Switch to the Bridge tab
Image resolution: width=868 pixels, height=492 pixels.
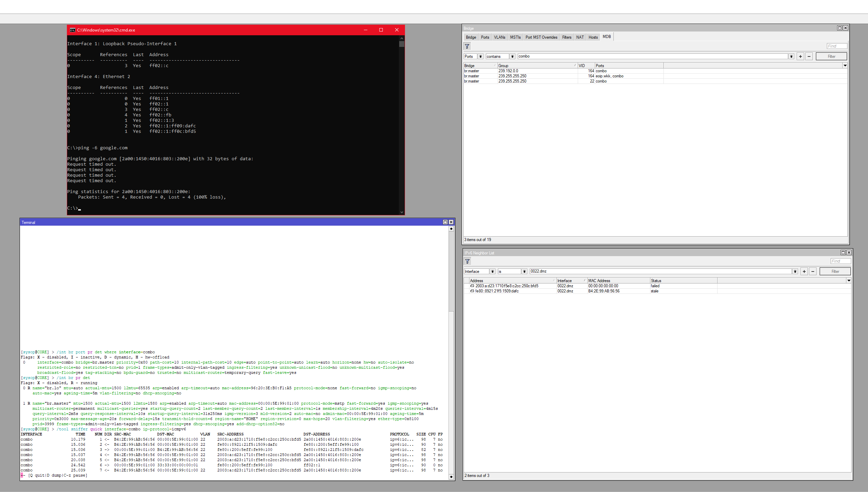(x=471, y=37)
